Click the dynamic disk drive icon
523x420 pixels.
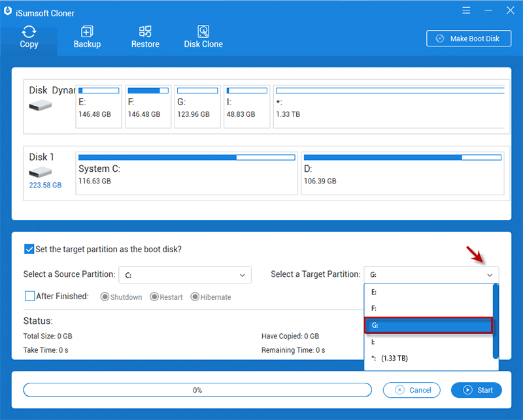[41, 105]
